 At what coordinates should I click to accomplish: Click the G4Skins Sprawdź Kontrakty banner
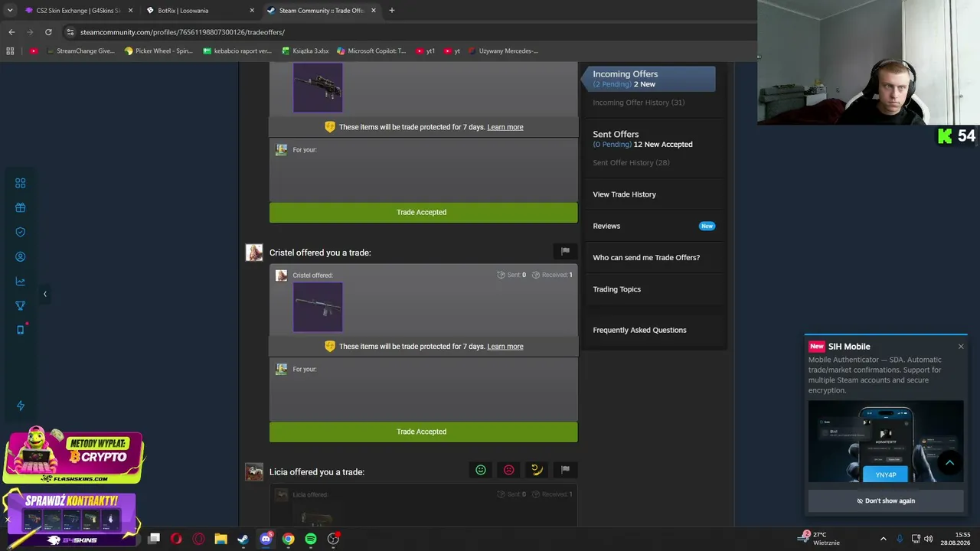70,520
